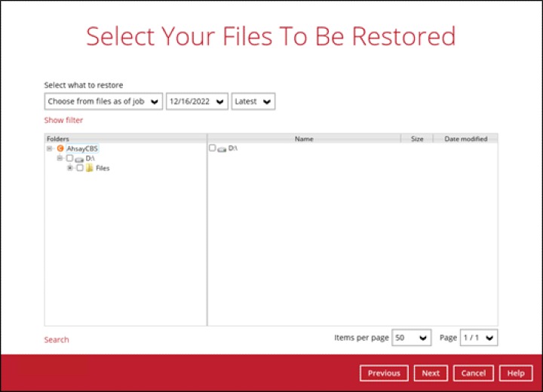
Task: Click the D:\ drive icon in folder tree
Action: pyautogui.click(x=79, y=159)
